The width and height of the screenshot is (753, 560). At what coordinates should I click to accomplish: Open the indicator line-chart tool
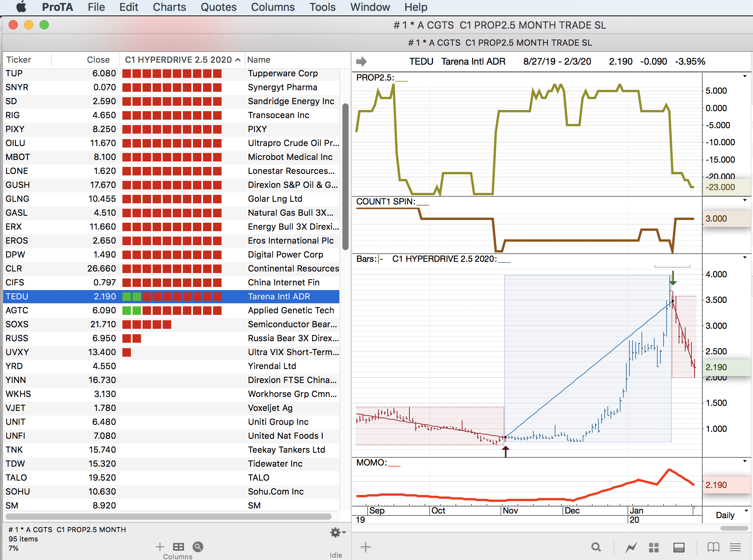pos(631,547)
